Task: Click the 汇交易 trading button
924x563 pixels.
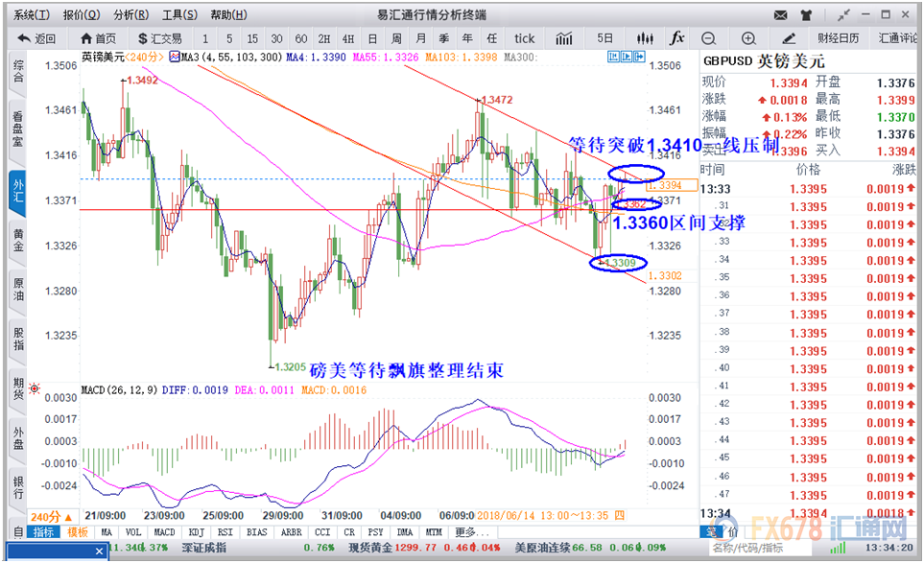Action: (x=160, y=38)
